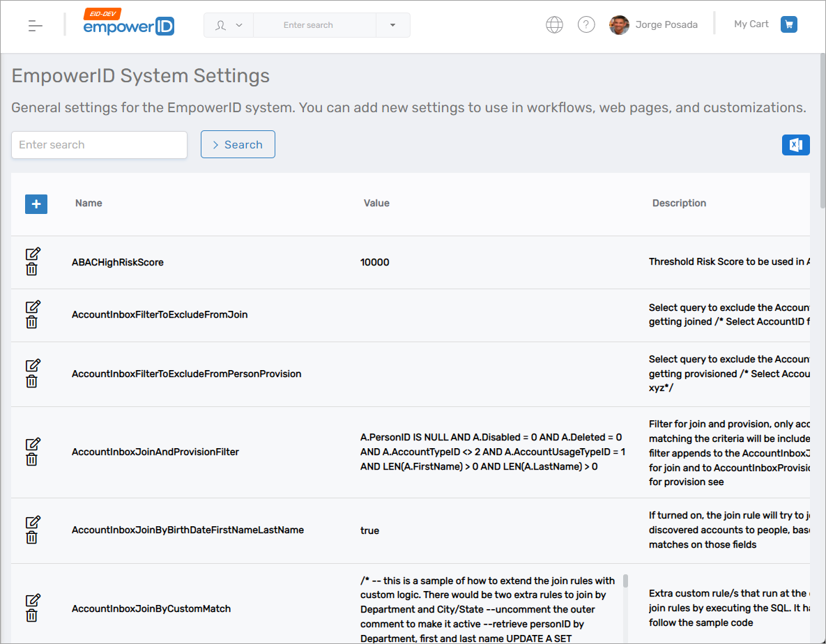This screenshot has height=644, width=826.
Task: Click the Search button
Action: [238, 144]
